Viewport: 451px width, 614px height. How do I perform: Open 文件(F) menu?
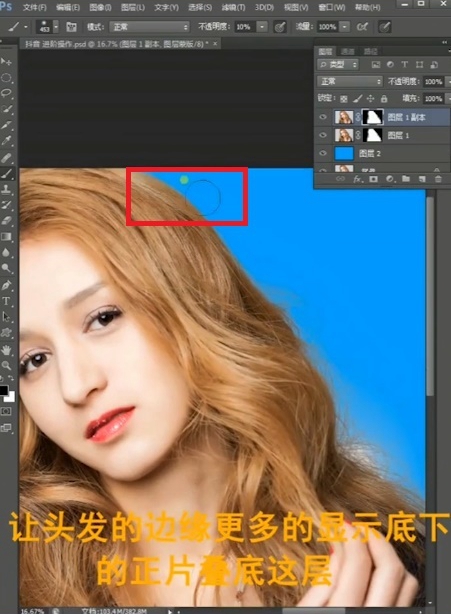pyautogui.click(x=34, y=7)
